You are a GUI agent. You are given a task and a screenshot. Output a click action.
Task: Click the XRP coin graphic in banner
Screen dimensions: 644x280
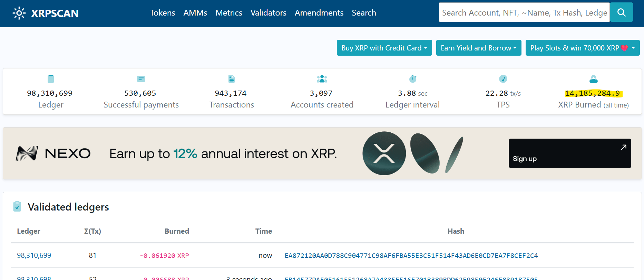point(384,153)
